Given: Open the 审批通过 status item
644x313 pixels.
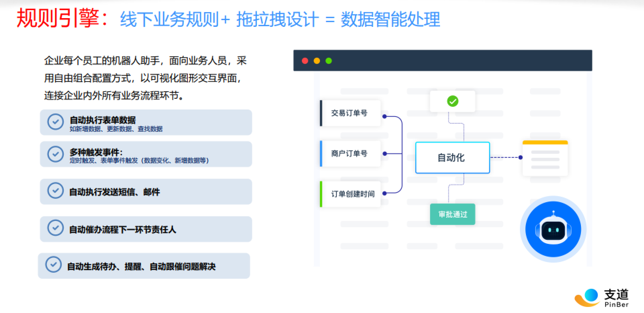Looking at the screenshot, I should click(452, 214).
